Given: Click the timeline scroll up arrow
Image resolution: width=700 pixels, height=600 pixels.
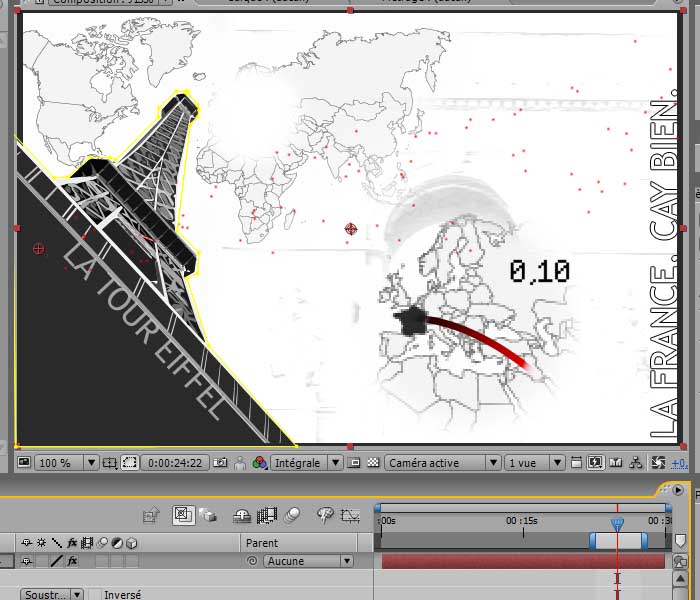Looking at the screenshot, I should click(x=680, y=579).
